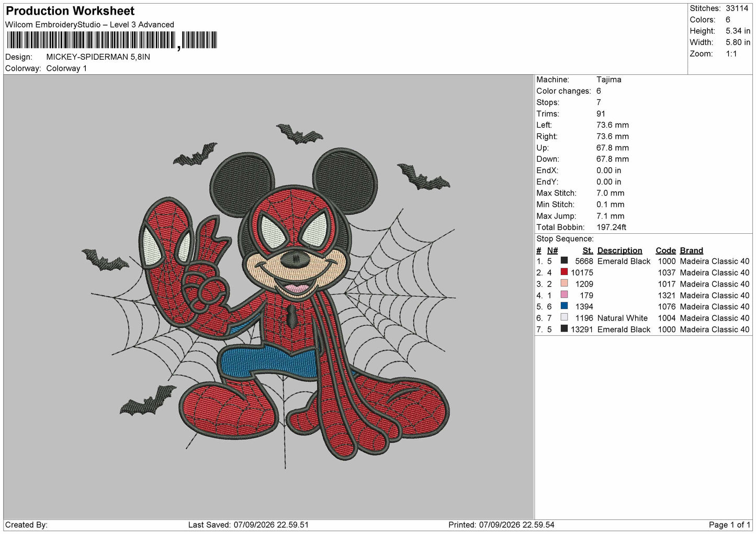
Task: Click the Trims value 91
Action: click(x=601, y=113)
